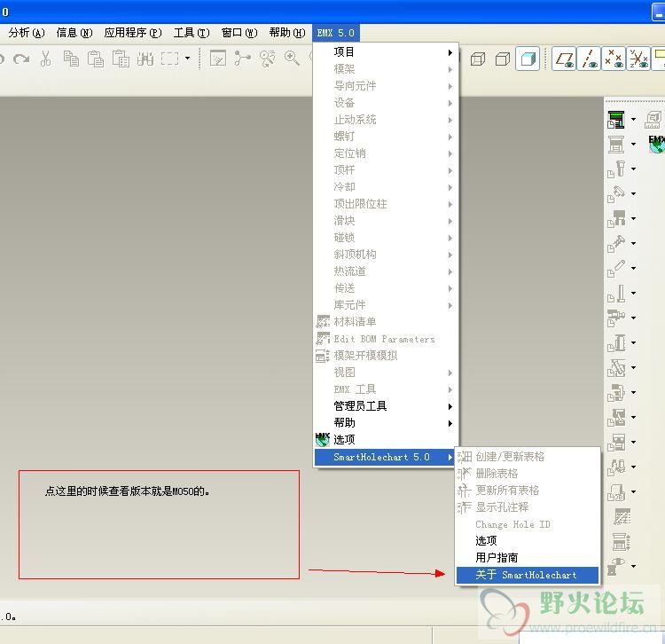Click the EMX stop pin icon
Screen dimensions: 665x644
pyautogui.click(x=616, y=293)
